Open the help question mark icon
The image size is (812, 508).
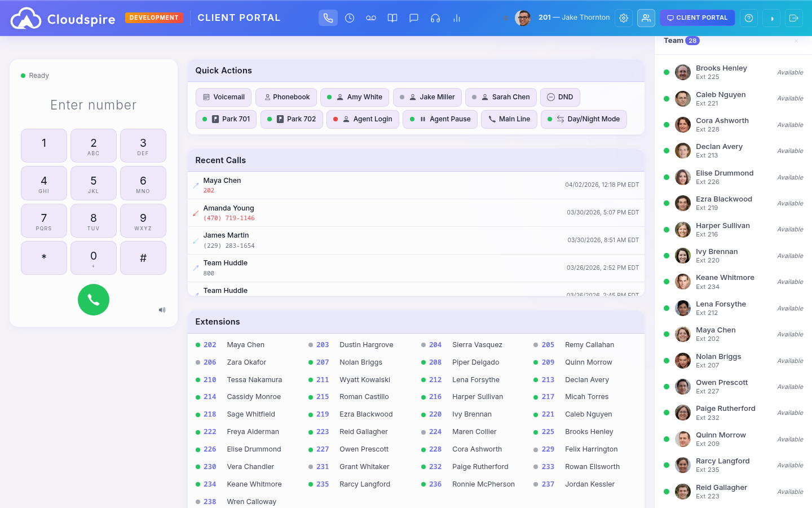[749, 17]
